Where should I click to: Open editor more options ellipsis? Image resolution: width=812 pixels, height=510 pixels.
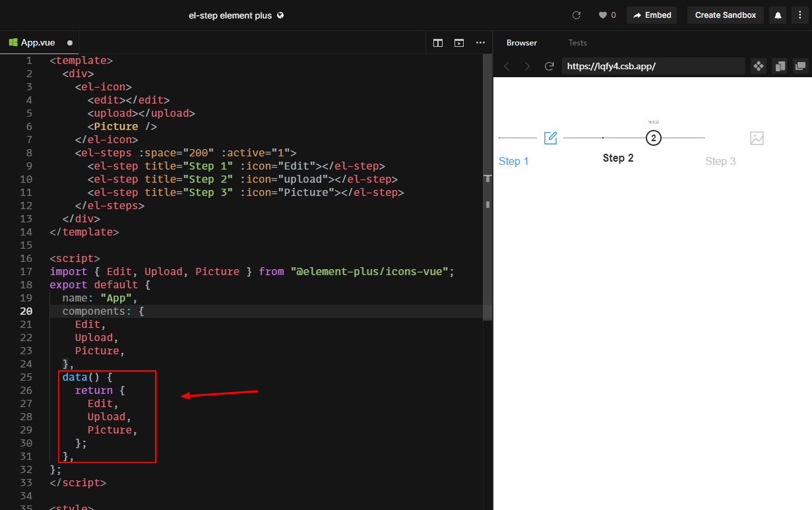(480, 43)
